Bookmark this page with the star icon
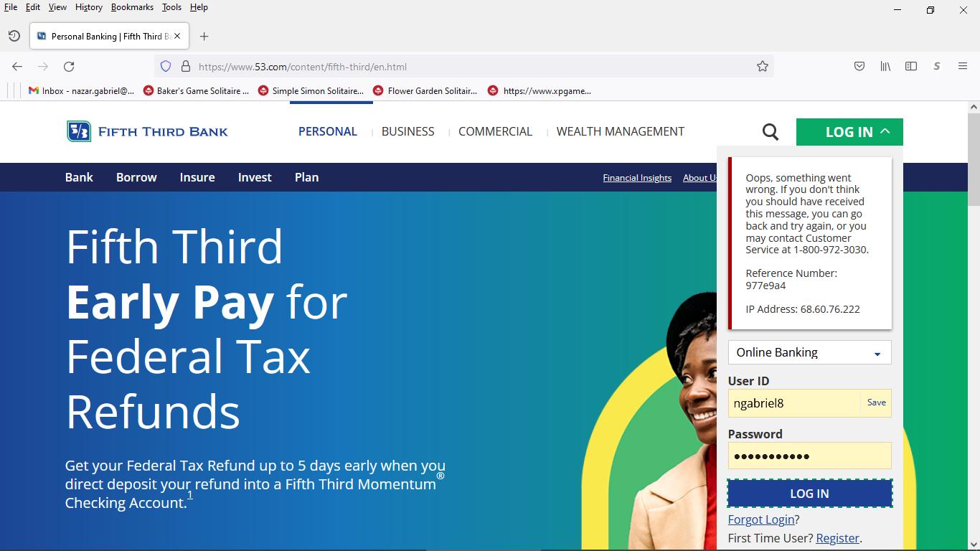The image size is (980, 551). click(x=762, y=67)
